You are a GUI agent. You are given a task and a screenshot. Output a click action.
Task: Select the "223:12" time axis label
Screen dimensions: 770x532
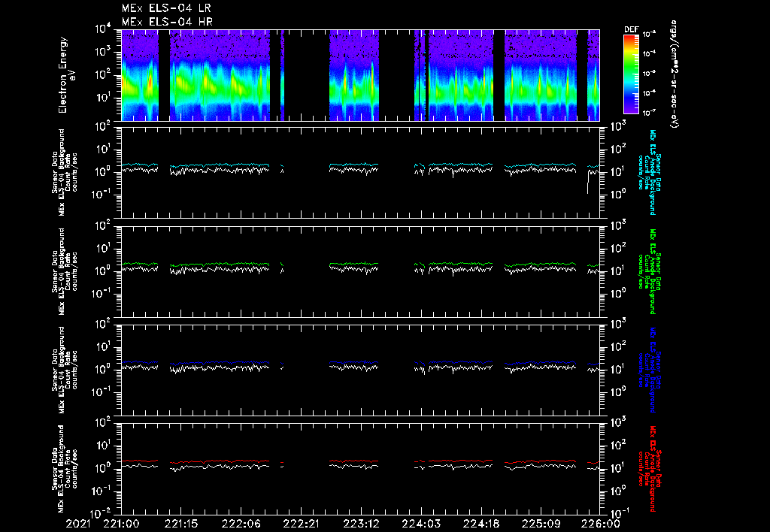coord(361,524)
